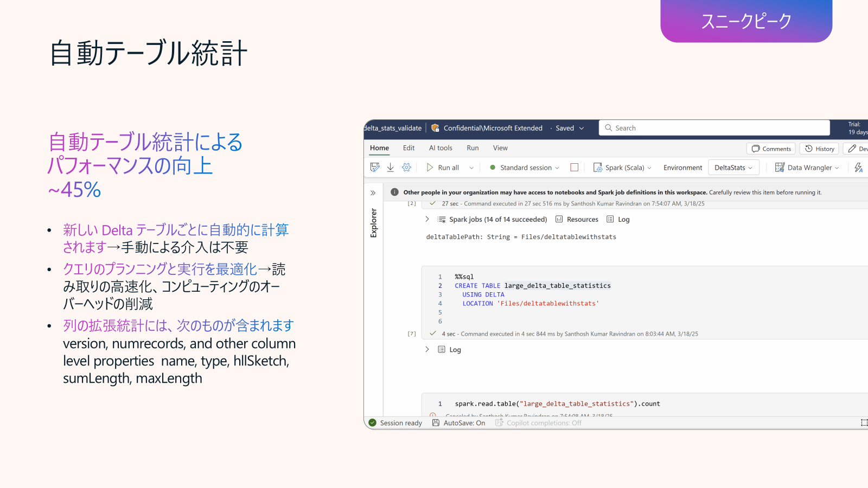868x488 pixels.
Task: Click Copilot completions: Off status
Action: (538, 423)
